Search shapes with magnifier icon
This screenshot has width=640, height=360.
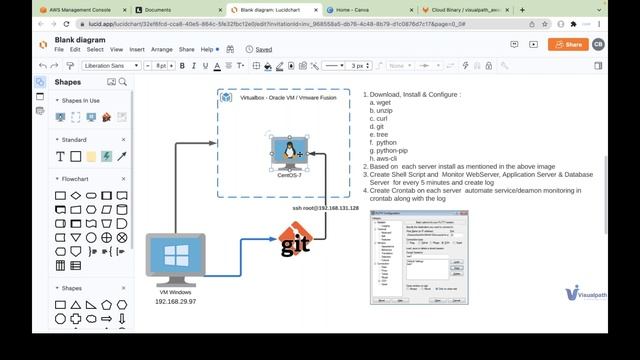(123, 82)
